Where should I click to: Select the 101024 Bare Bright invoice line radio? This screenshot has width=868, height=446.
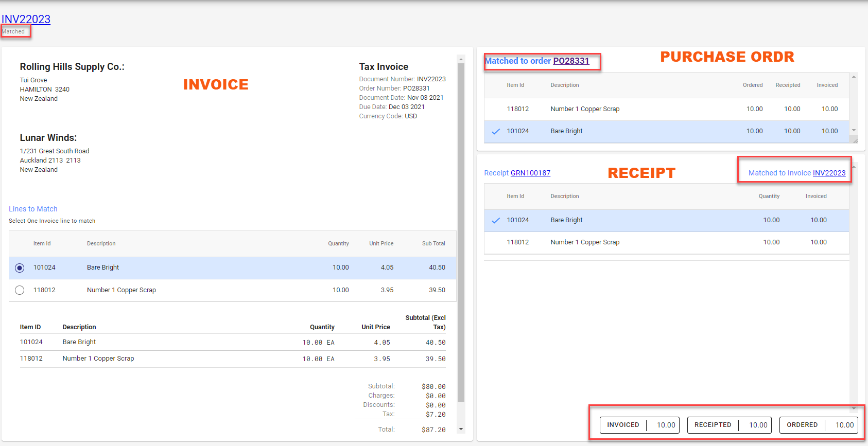click(x=20, y=268)
